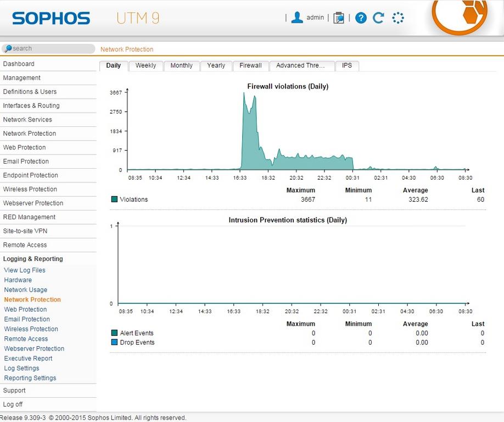This screenshot has width=504, height=422.
Task: Click the Violations last value 60
Action: click(x=480, y=199)
